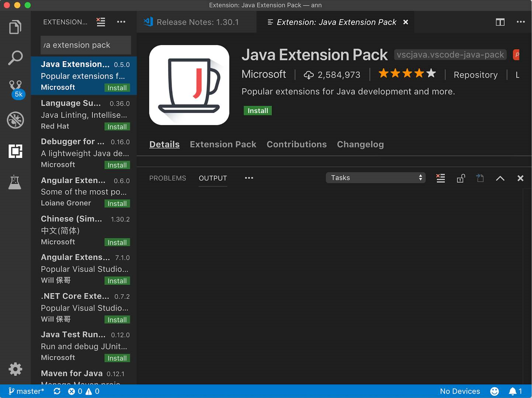Open the Extension Pack tab
The width and height of the screenshot is (532, 398).
click(x=223, y=144)
